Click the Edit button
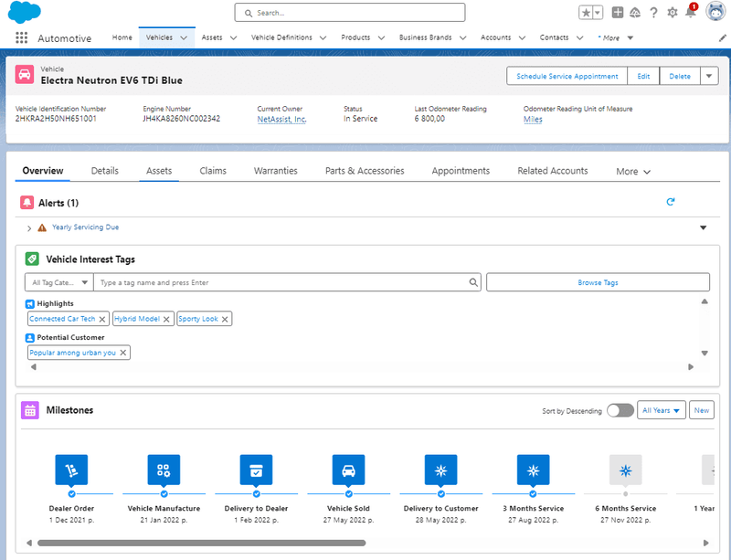 [x=643, y=76]
